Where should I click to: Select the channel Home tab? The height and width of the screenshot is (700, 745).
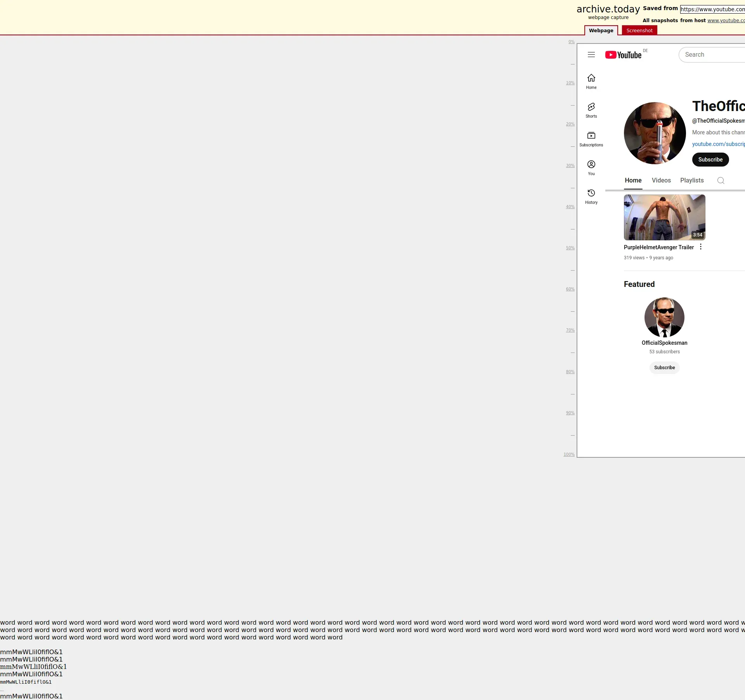[633, 181]
